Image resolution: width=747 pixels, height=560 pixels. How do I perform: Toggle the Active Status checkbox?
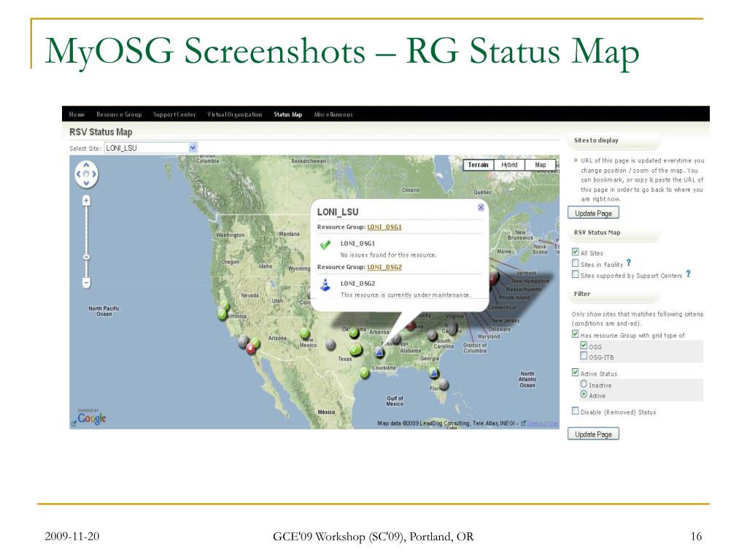575,373
